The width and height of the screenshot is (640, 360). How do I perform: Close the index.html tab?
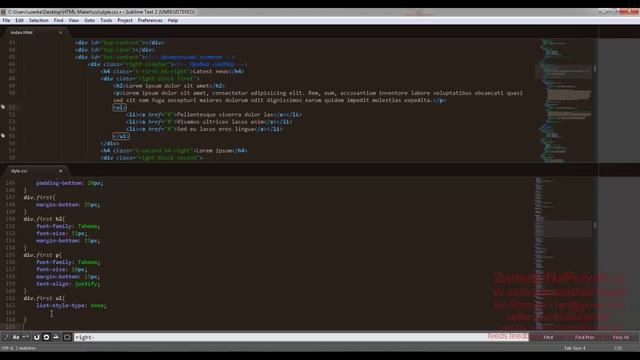[60, 32]
